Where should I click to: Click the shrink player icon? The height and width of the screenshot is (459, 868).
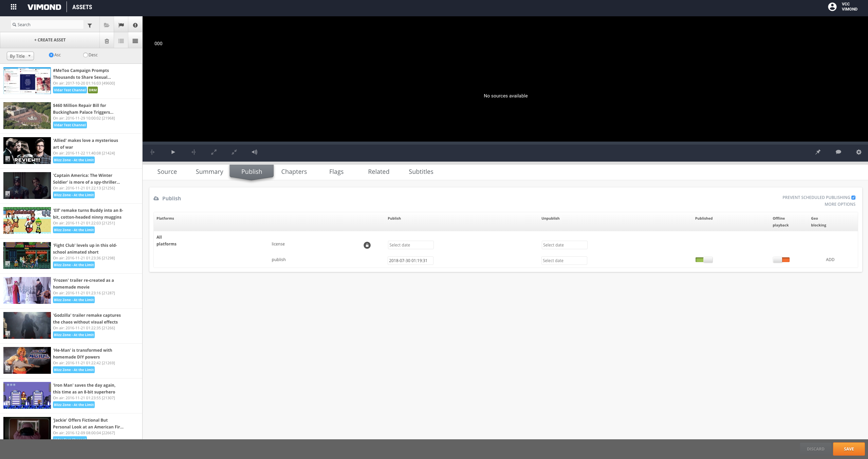234,152
